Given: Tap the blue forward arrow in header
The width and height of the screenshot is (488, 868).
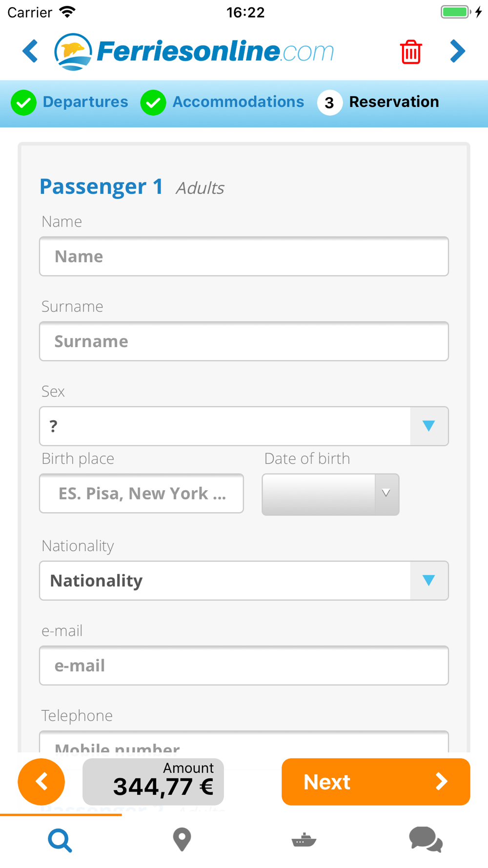Looking at the screenshot, I should tap(457, 51).
